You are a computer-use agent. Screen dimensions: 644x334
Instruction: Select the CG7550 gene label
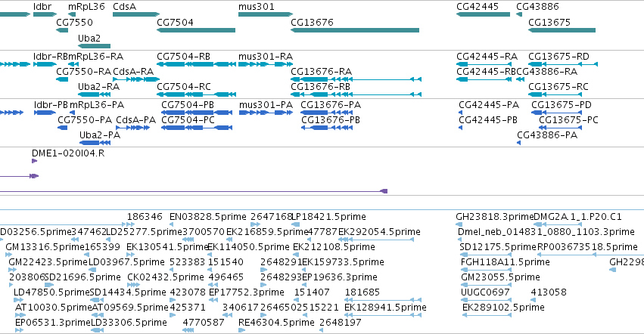74,22
